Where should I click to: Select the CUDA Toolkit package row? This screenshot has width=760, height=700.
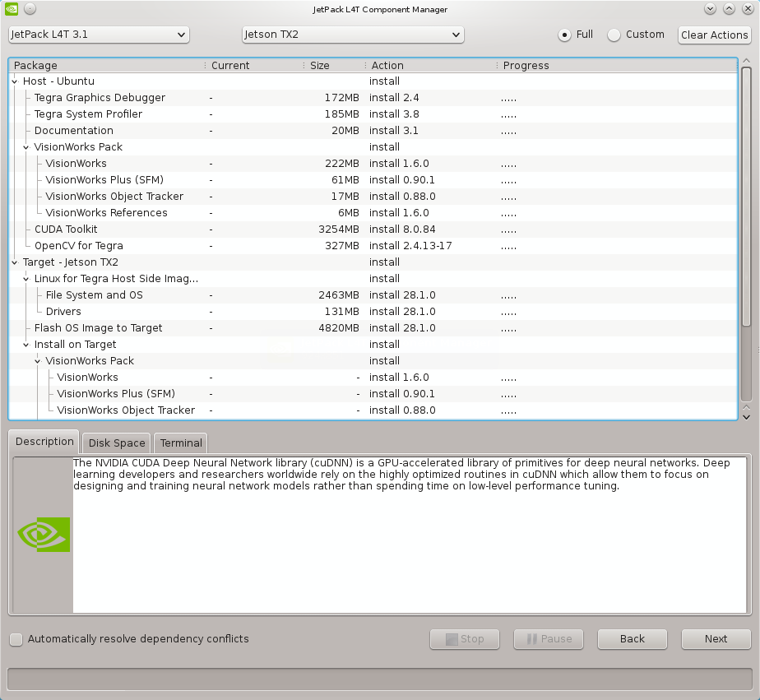coord(66,229)
